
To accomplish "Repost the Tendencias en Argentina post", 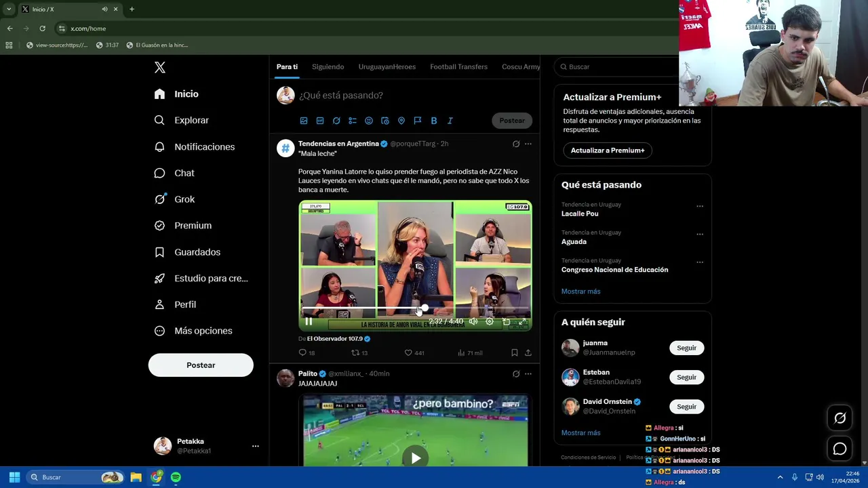I will pyautogui.click(x=359, y=352).
